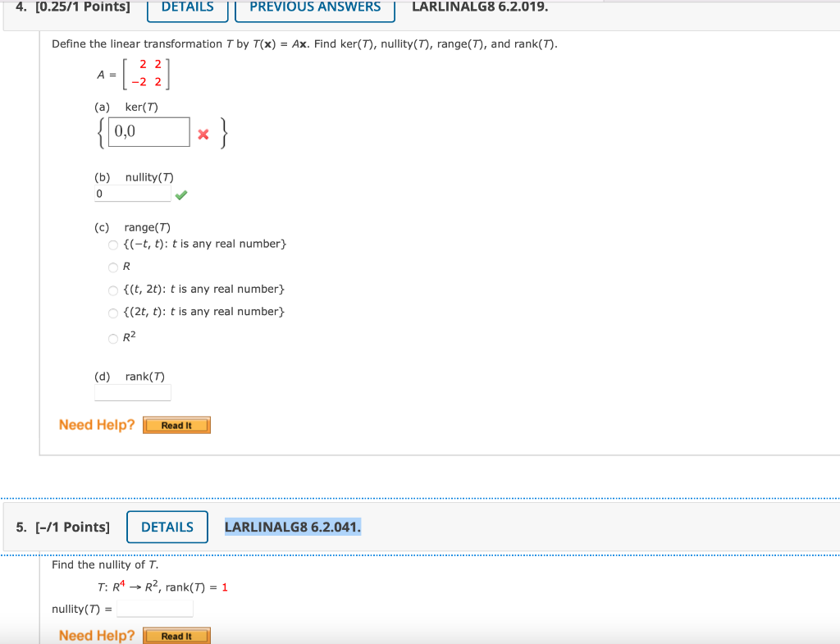Click the Read It icon for problem 5

[x=176, y=635]
